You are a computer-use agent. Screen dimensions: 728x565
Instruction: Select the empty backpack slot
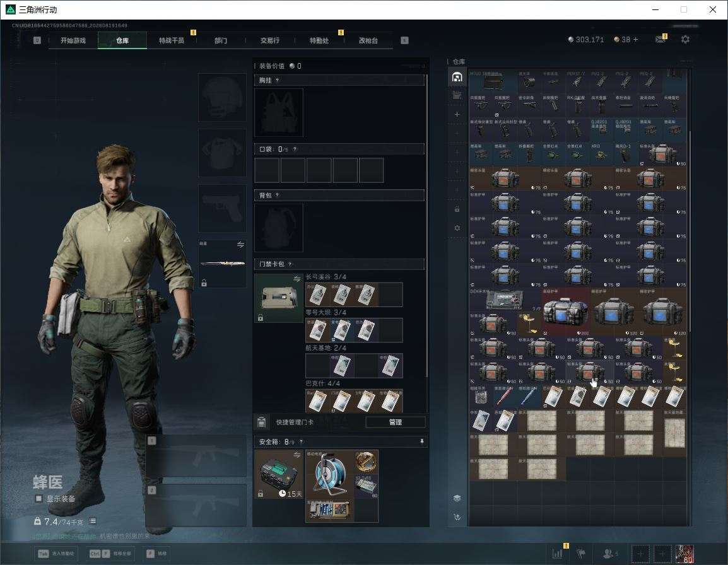tap(279, 228)
